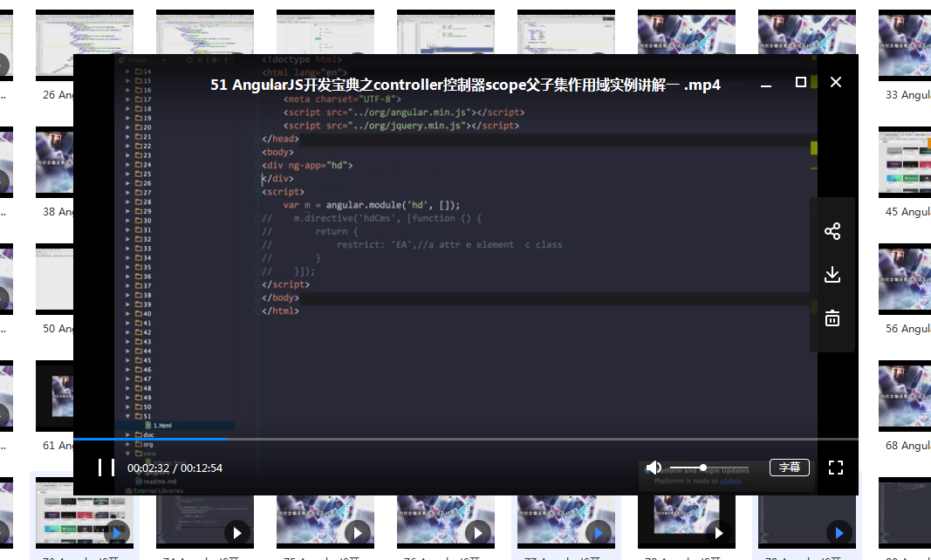Adjust the volume slider handle
The image size is (931, 560).
(703, 468)
